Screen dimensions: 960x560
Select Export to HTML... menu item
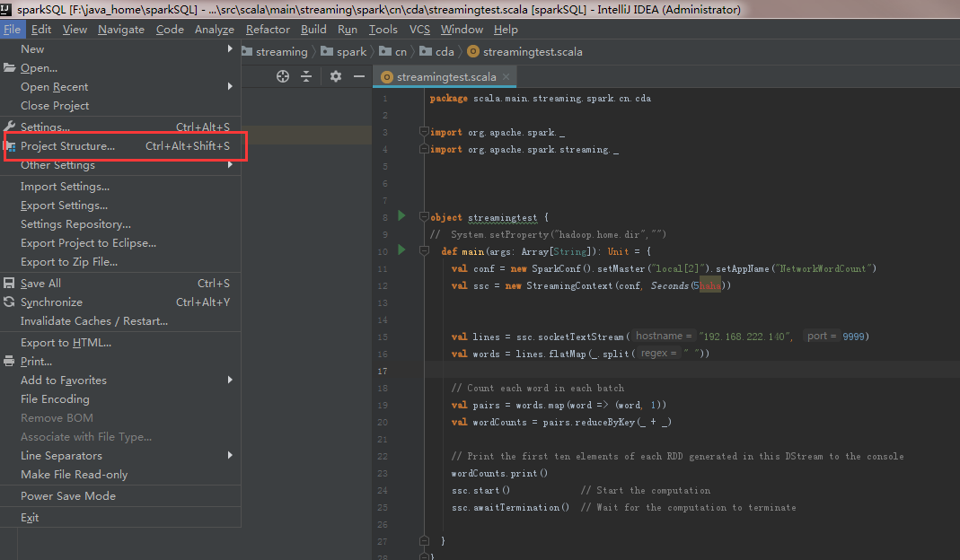tap(120, 343)
